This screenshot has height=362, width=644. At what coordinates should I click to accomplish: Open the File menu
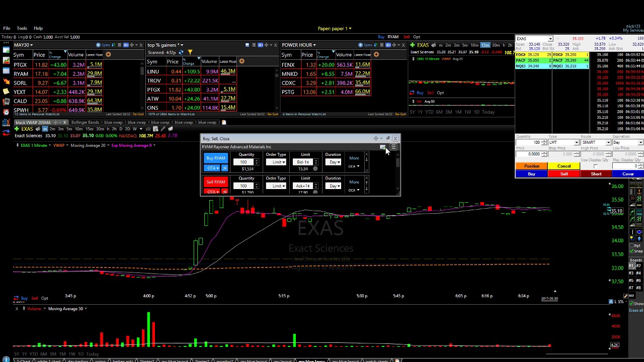[x=7, y=28]
